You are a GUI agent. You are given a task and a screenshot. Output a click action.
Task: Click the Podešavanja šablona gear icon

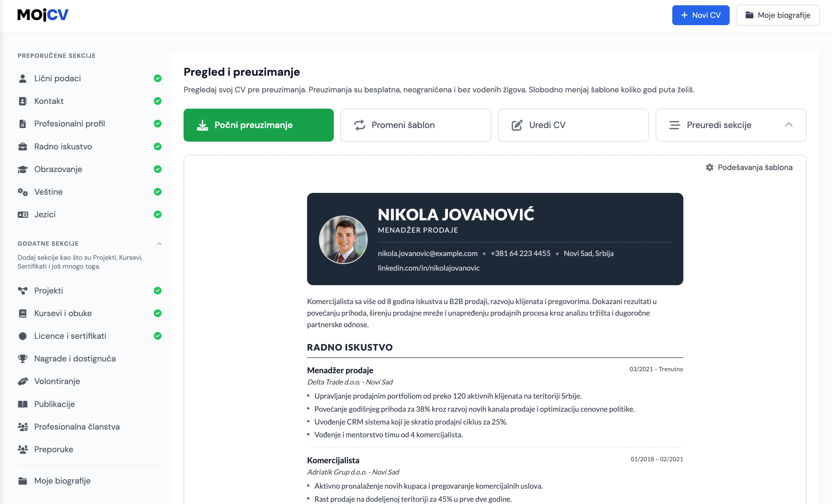[x=710, y=167]
